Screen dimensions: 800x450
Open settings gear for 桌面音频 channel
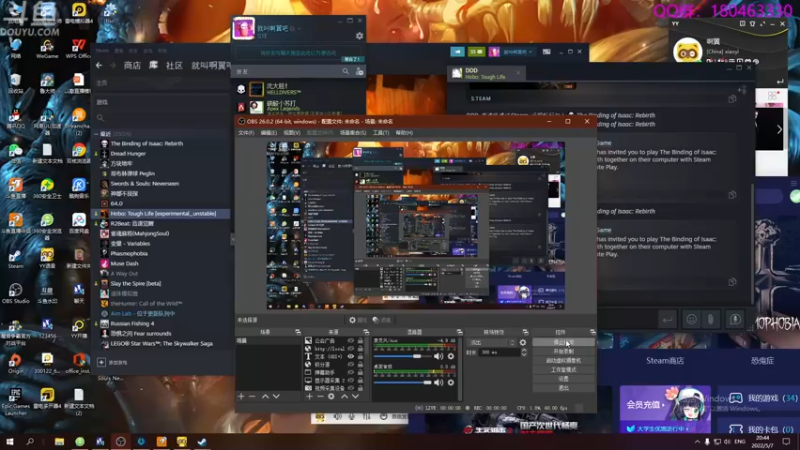pos(451,382)
